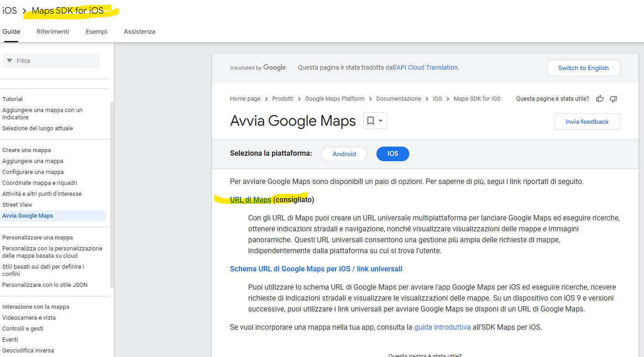644x357 pixels.
Task: Open the Schema URL di Google Maps per iOS link
Action: click(316, 269)
